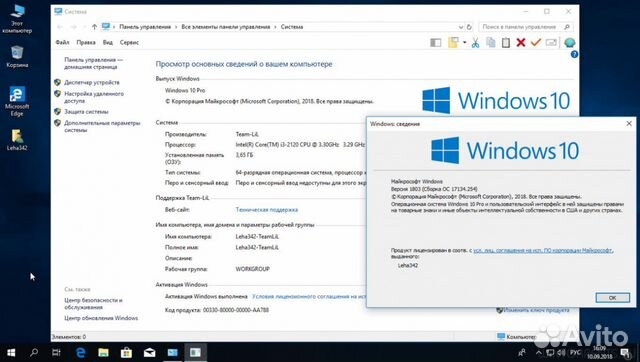Open the Правка menu

86,42
